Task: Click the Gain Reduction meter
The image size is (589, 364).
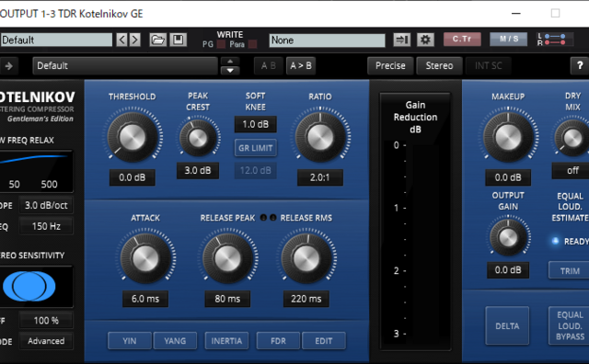Action: 415,222
